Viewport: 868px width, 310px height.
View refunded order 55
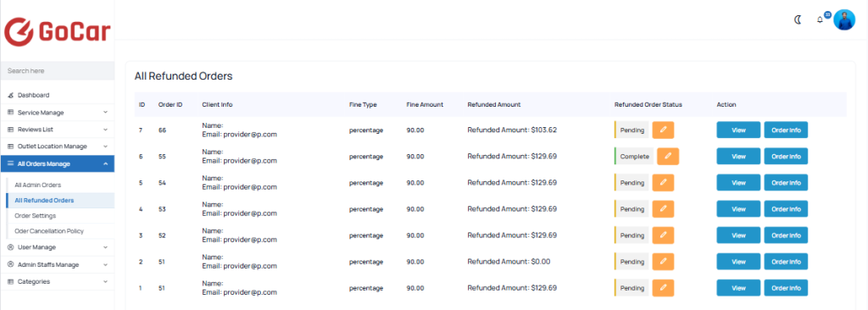[738, 157]
